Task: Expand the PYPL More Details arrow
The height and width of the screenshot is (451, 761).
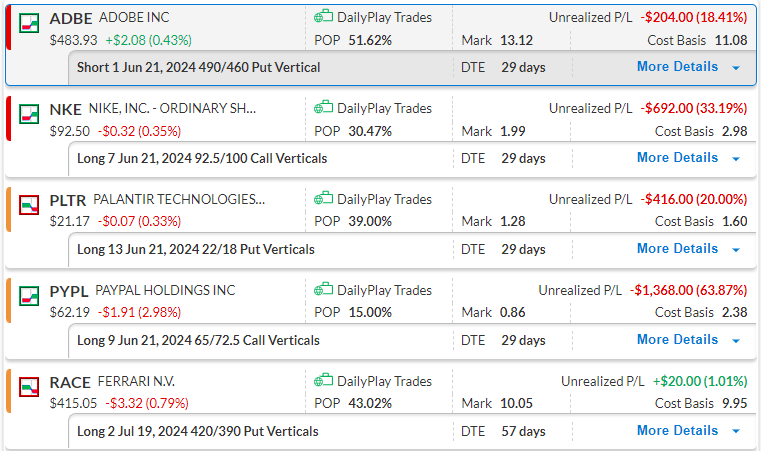Action: [736, 341]
